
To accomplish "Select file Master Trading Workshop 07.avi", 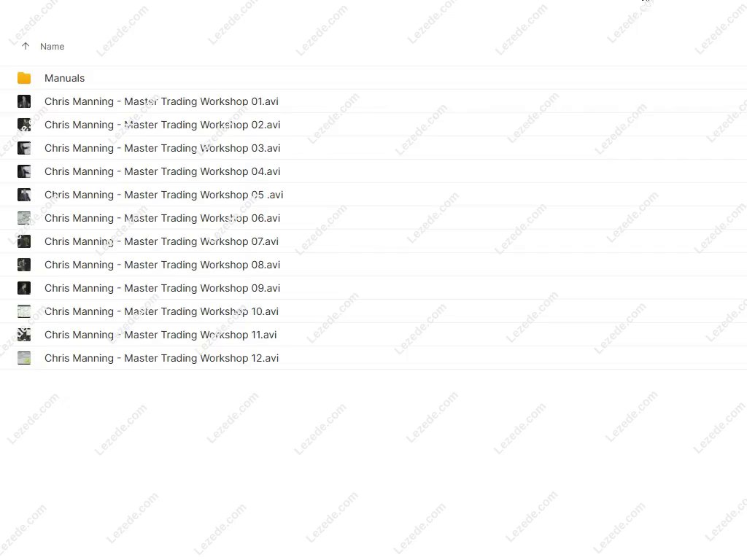I will pos(161,241).
